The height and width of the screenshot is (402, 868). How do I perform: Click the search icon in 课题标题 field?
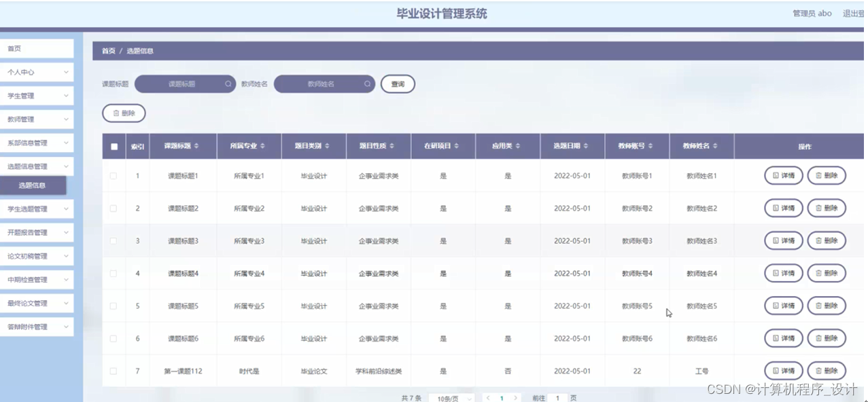pos(228,84)
